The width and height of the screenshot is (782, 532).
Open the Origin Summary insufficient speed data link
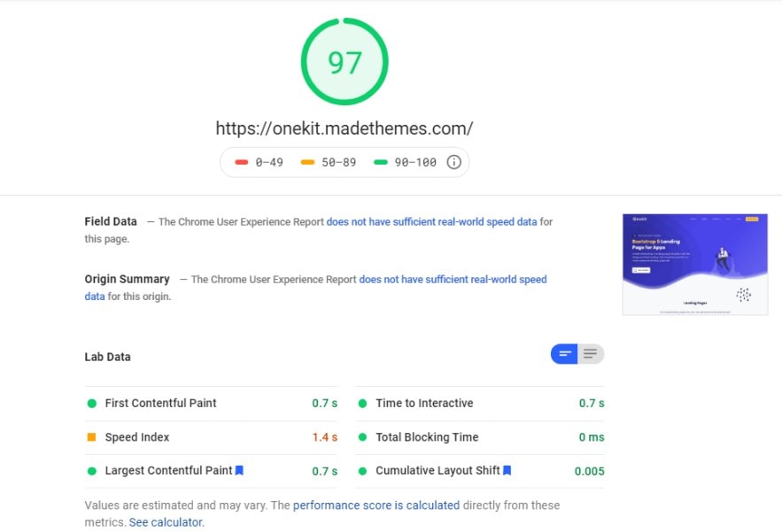tap(453, 280)
